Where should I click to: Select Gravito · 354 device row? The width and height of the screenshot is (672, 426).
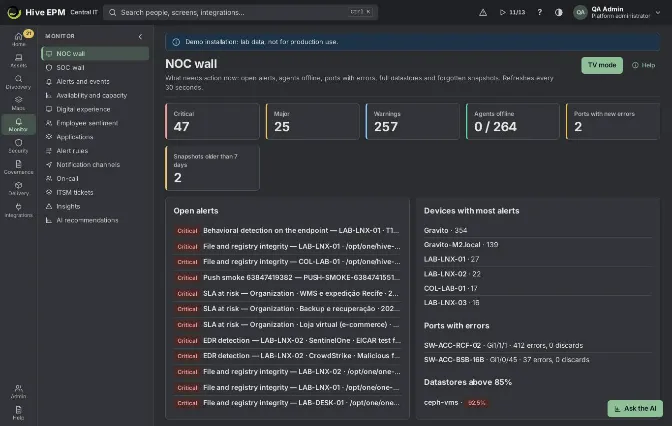point(537,231)
